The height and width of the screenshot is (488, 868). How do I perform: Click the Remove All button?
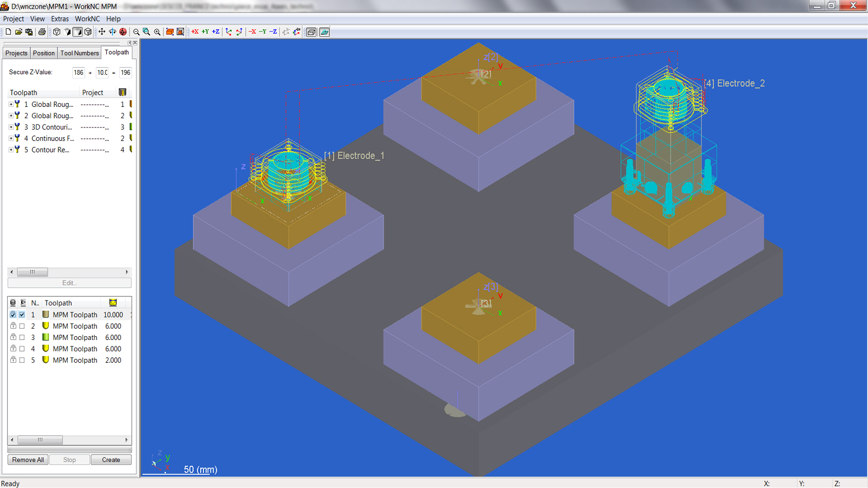click(x=28, y=460)
